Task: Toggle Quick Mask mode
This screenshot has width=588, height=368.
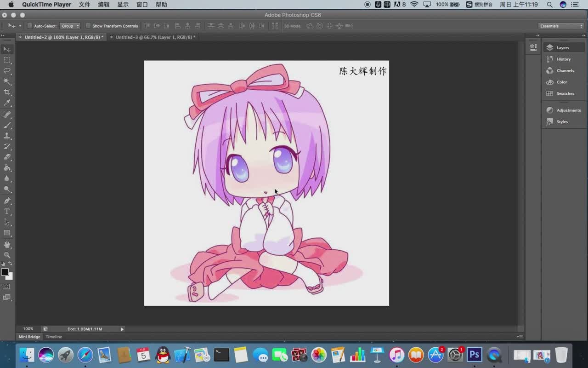Action: [7, 287]
